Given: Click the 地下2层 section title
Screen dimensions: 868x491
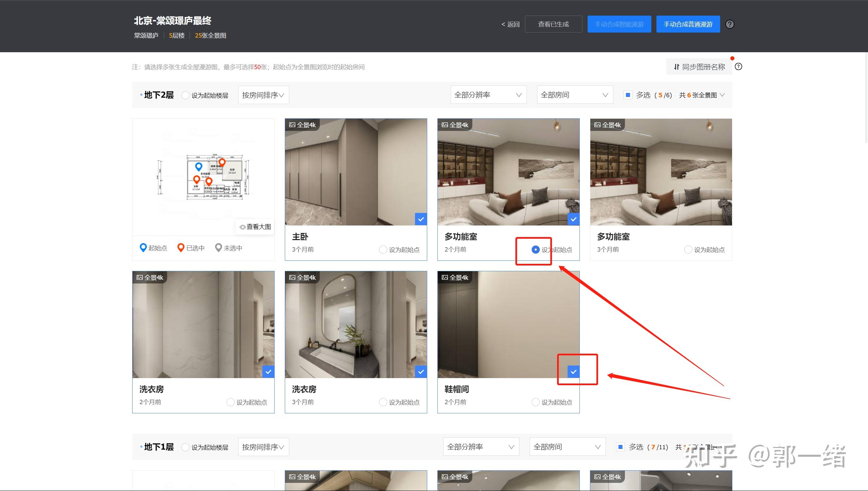Looking at the screenshot, I should pyautogui.click(x=159, y=95).
